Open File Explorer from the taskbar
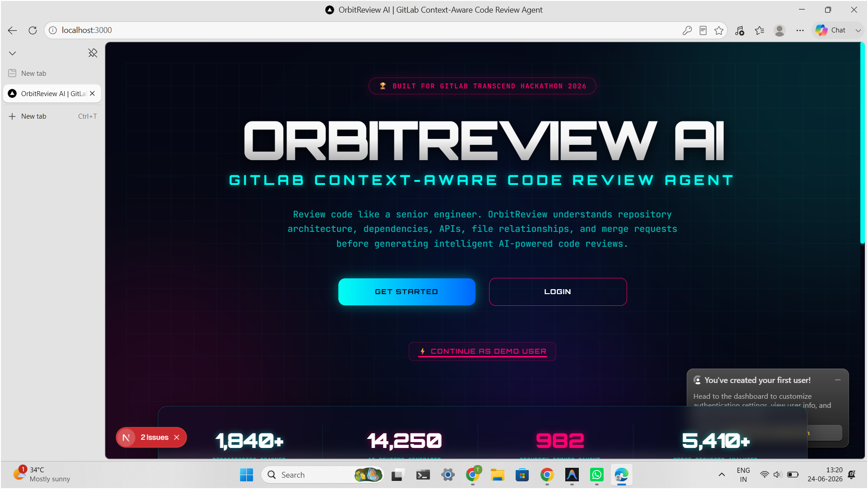 pos(498,475)
